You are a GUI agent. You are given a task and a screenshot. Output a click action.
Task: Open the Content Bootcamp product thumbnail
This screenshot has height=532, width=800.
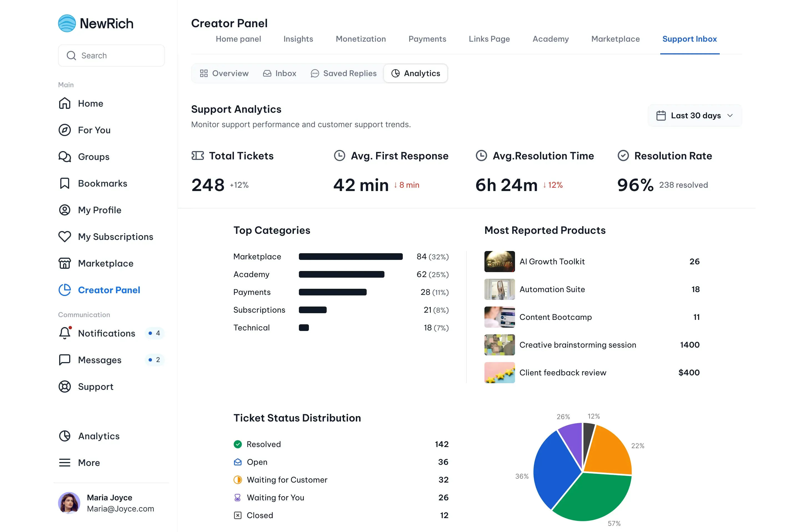(x=499, y=317)
